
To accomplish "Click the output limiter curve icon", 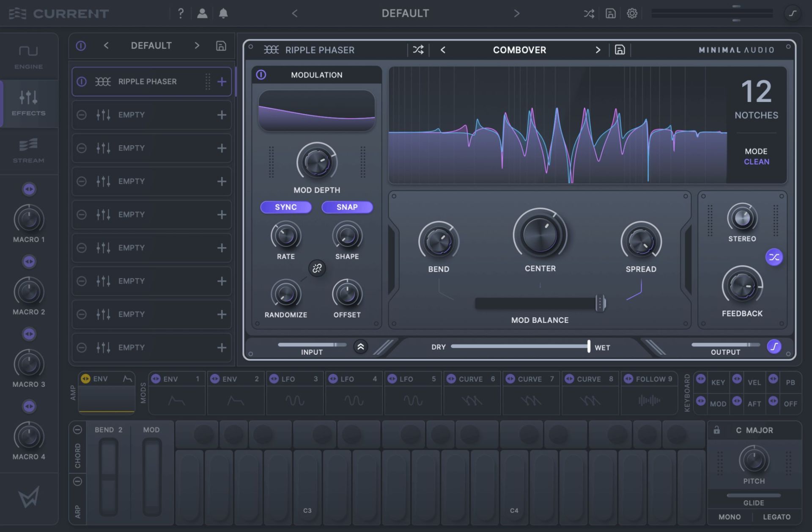I will pos(774,347).
